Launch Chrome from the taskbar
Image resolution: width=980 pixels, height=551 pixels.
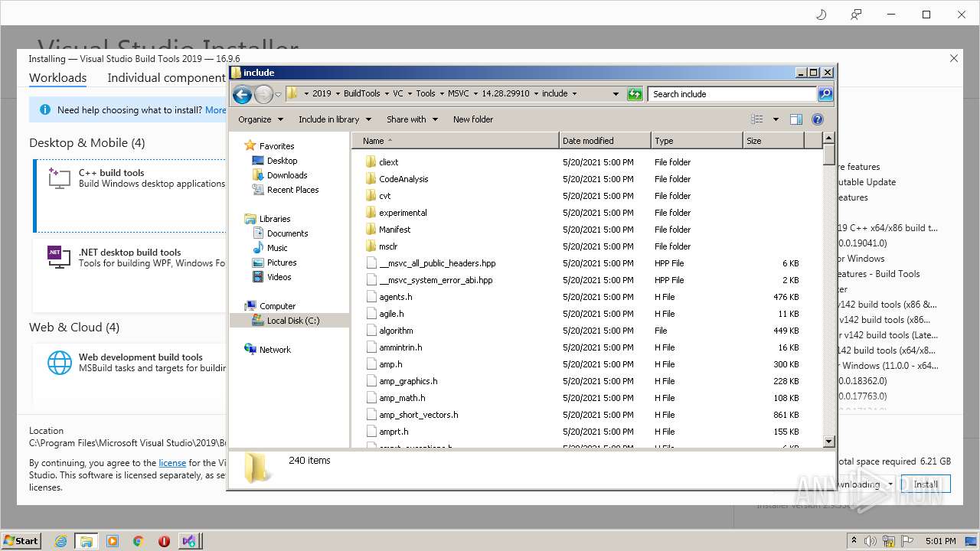pyautogui.click(x=139, y=541)
